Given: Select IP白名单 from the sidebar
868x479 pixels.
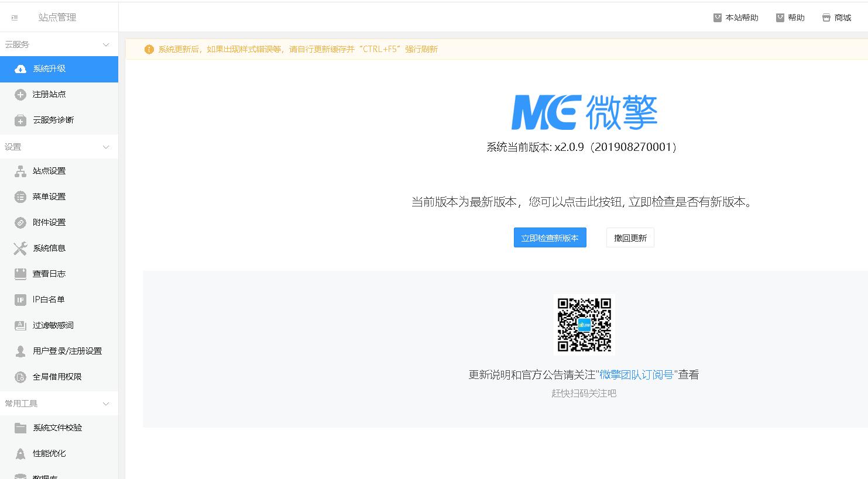Looking at the screenshot, I should pyautogui.click(x=59, y=300).
